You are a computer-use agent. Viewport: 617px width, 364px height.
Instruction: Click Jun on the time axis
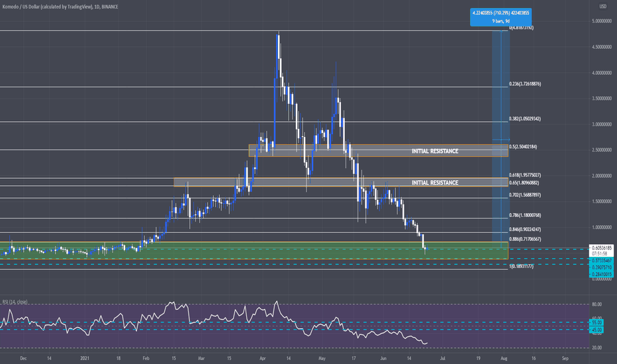[383, 358]
